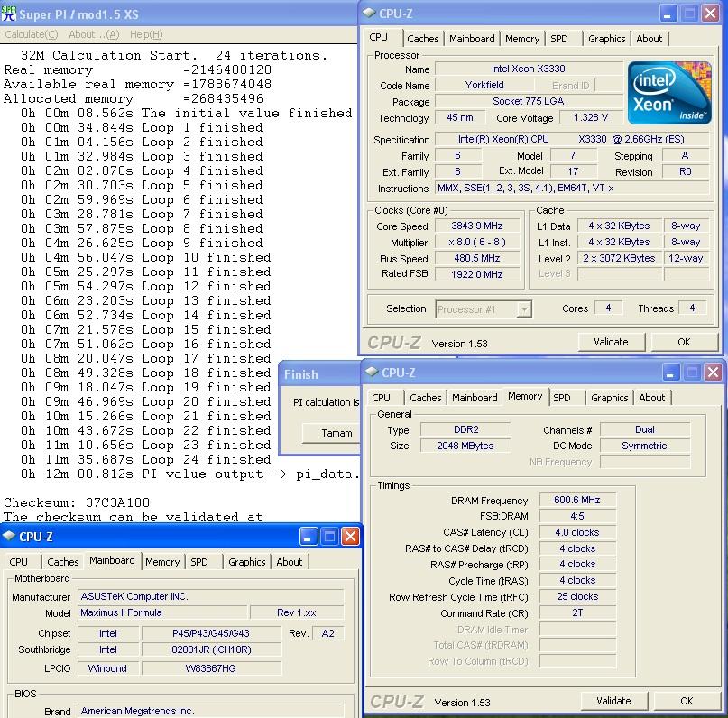728x718 pixels.
Task: Click Validate in Memory CPU-Z window
Action: 613,701
